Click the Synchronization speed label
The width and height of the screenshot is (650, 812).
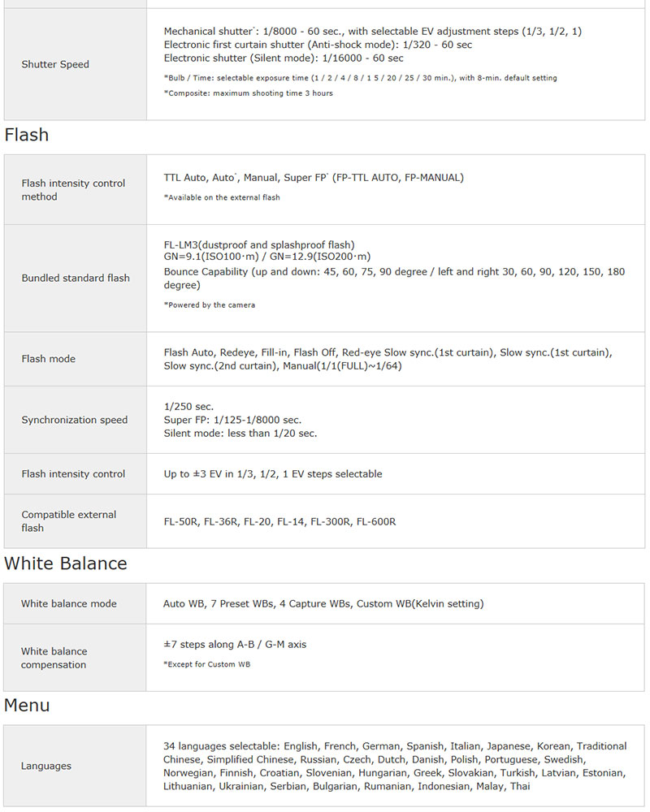pyautogui.click(x=75, y=420)
